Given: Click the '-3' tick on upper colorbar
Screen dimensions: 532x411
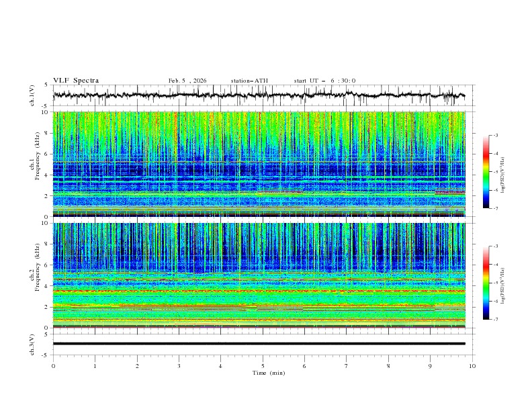Looking at the screenshot, I should [495, 135].
